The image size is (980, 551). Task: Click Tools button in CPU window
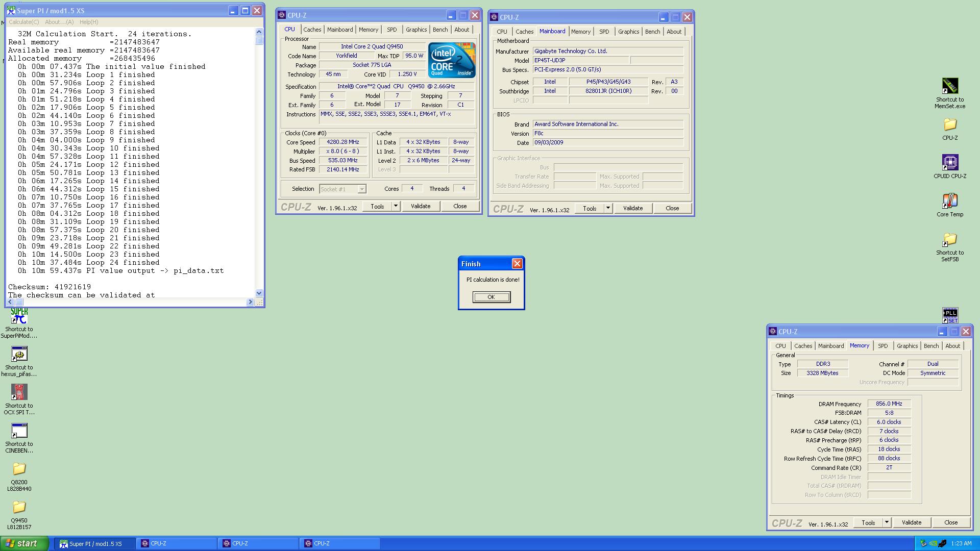[x=377, y=206]
